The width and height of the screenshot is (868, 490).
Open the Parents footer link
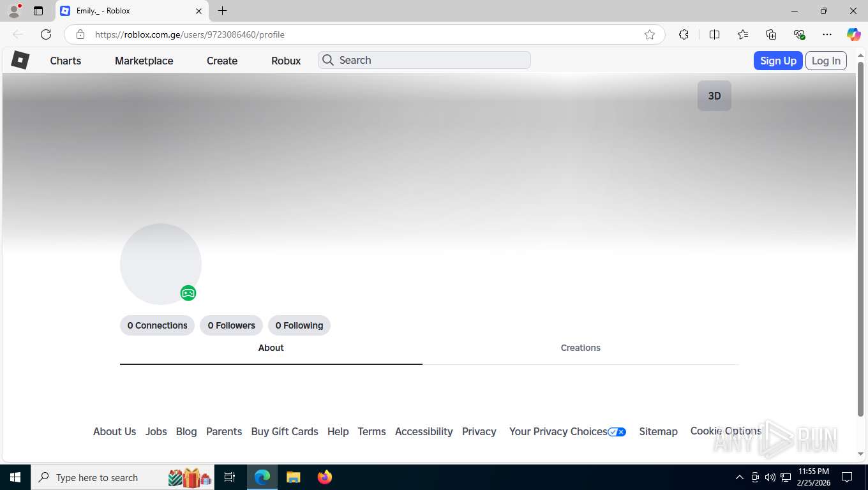224,432
